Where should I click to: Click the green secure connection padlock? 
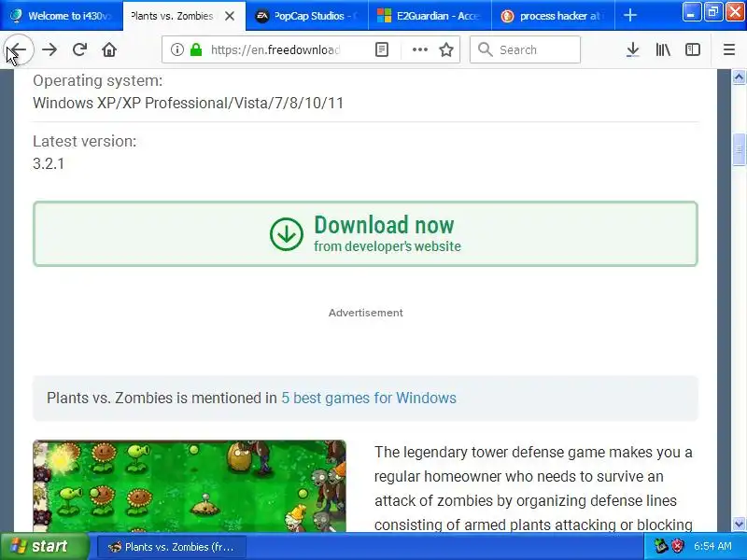[x=196, y=49]
